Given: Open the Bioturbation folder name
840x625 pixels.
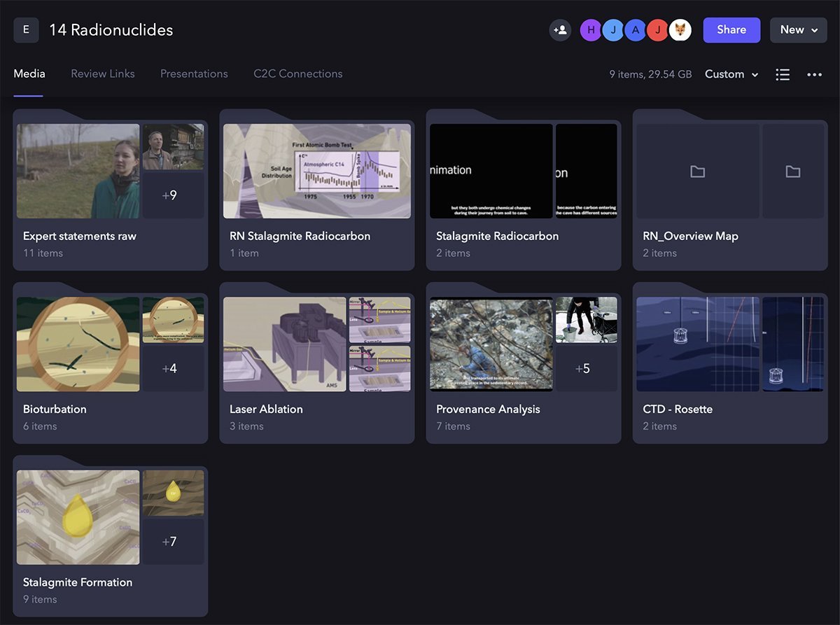Looking at the screenshot, I should click(55, 409).
